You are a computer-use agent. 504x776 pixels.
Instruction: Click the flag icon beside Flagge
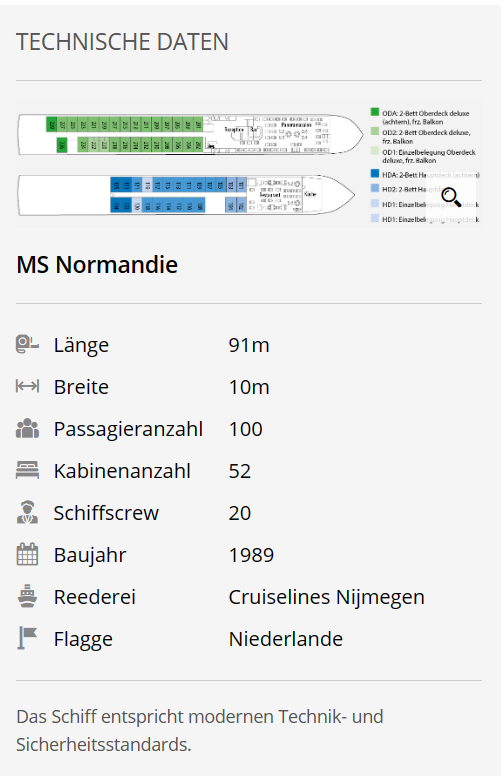coord(27,638)
